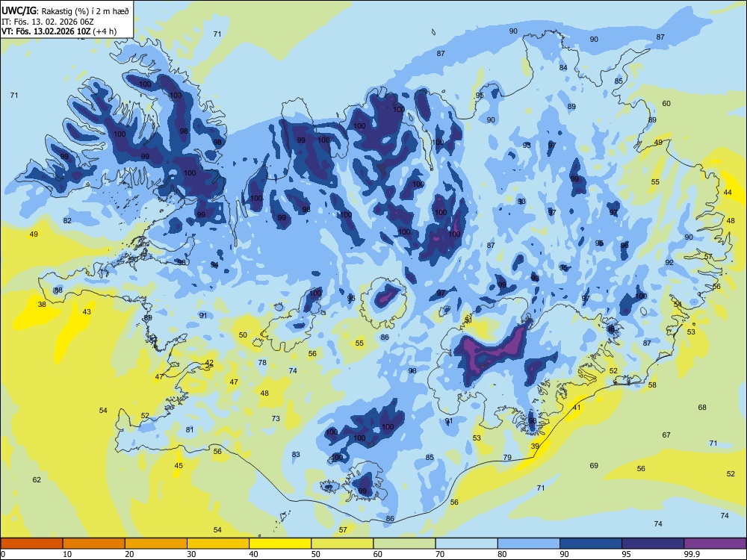
Task: Click the dark orange 0–10 legend swatch
Action: 31,544
